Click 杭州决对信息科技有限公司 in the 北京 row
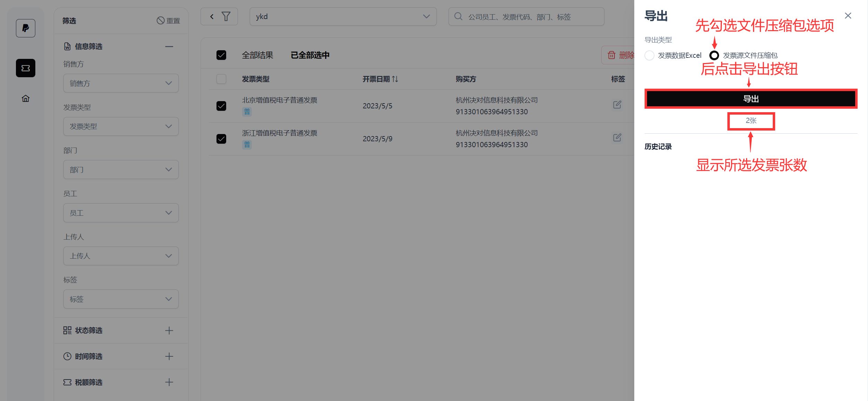 coord(497,100)
